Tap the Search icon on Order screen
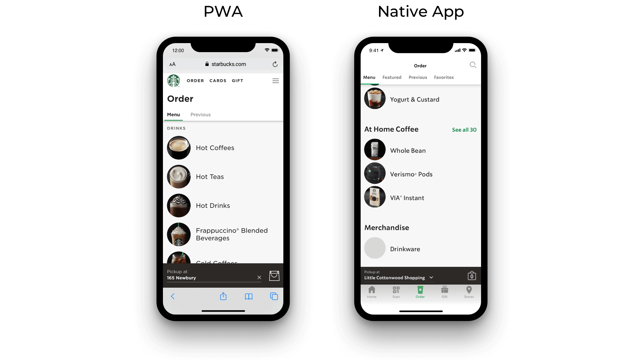 pos(472,65)
